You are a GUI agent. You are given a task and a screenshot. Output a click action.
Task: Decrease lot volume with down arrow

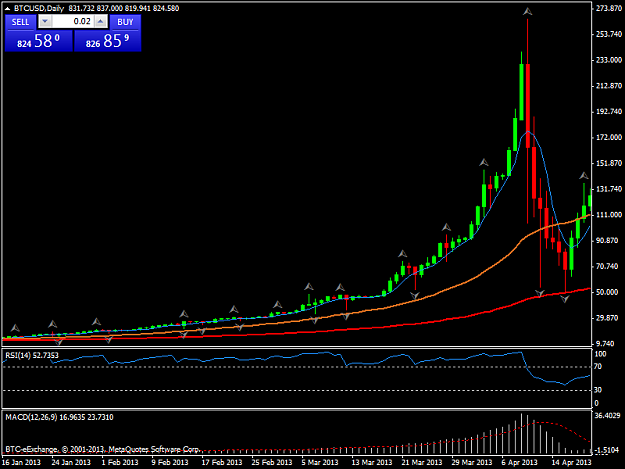(x=45, y=22)
